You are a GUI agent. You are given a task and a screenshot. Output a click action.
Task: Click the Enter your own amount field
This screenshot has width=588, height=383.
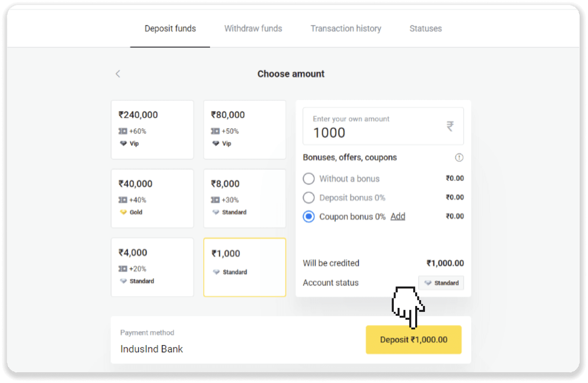pos(375,126)
